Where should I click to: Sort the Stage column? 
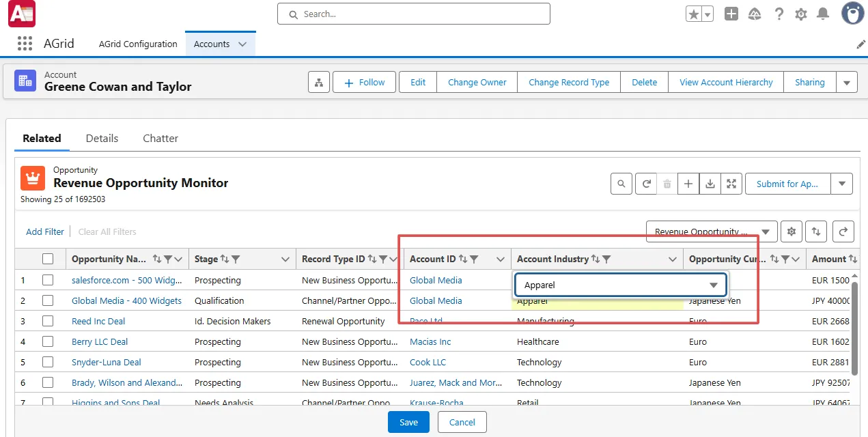224,259
